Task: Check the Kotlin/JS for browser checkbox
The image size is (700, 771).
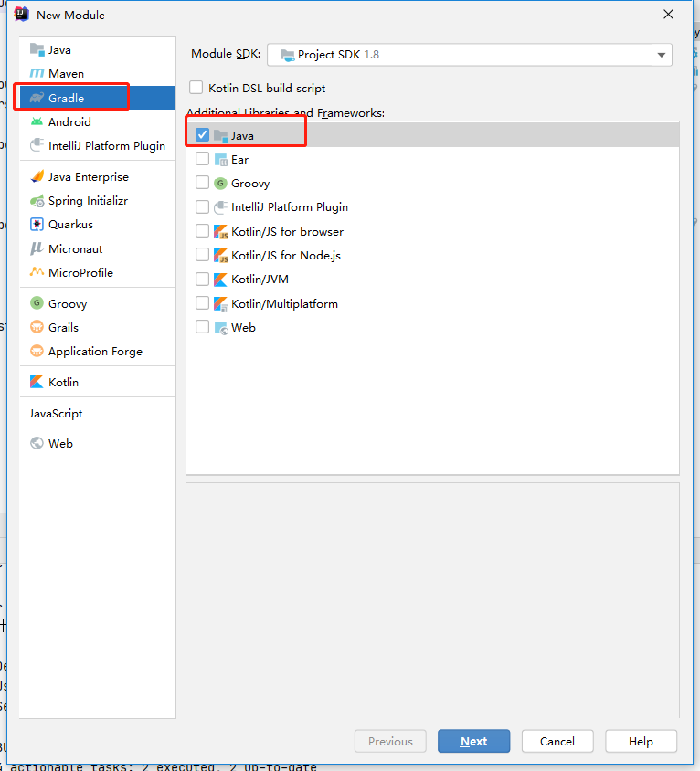Action: 202,230
